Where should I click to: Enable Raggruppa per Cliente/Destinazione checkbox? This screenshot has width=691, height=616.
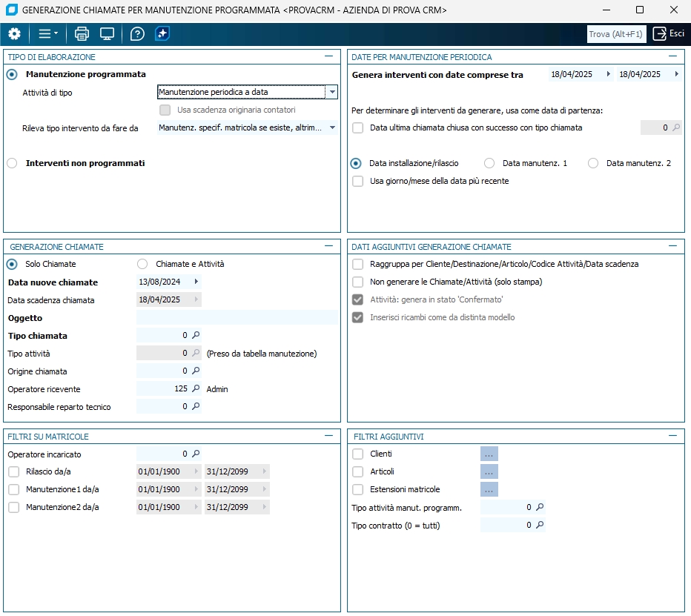coord(358,264)
